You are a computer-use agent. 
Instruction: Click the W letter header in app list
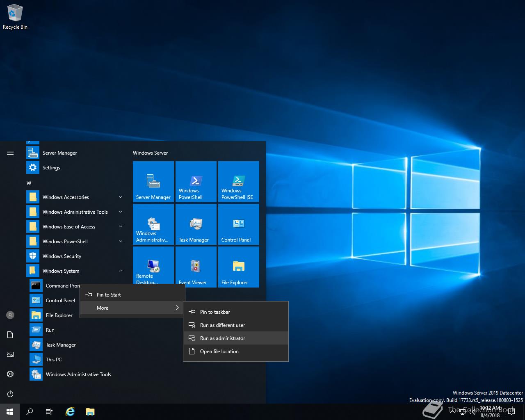(x=29, y=183)
